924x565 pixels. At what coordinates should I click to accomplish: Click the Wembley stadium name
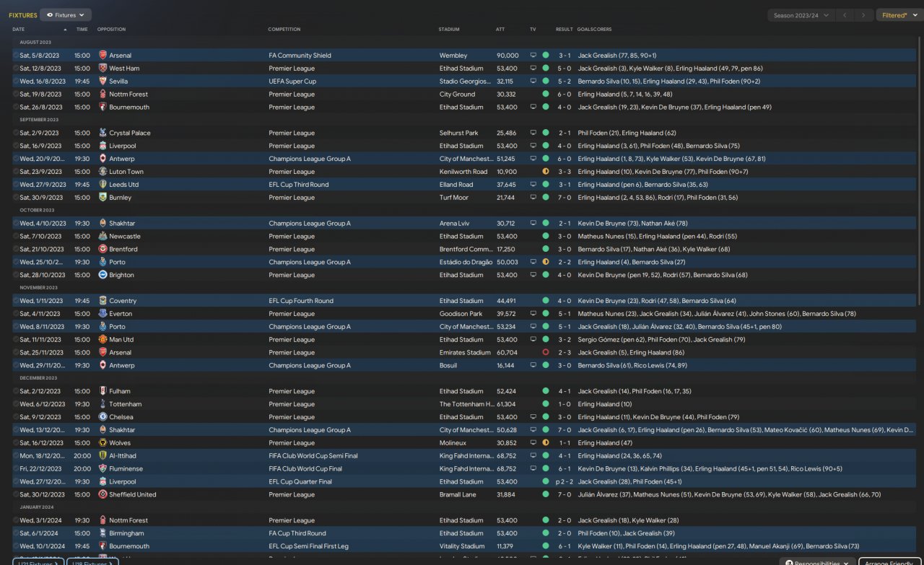point(453,56)
